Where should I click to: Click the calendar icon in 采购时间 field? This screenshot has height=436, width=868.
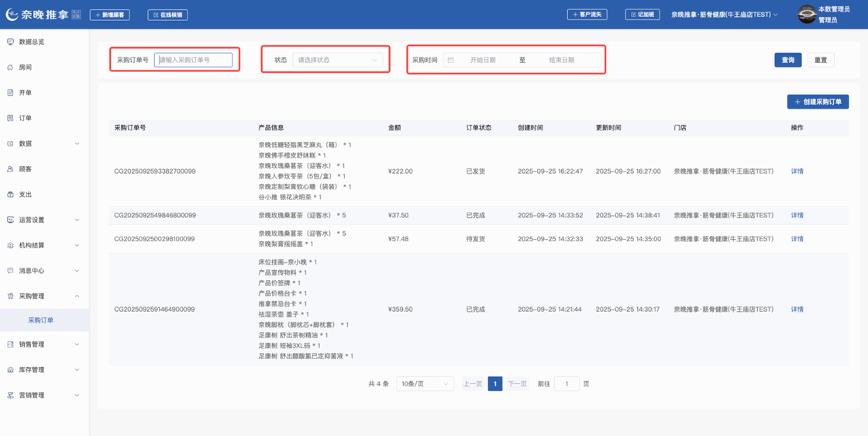[450, 60]
